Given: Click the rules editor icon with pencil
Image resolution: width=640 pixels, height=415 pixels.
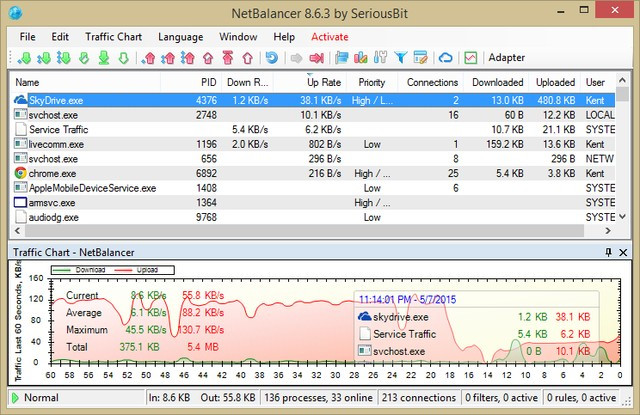Looking at the screenshot, I should [420, 58].
